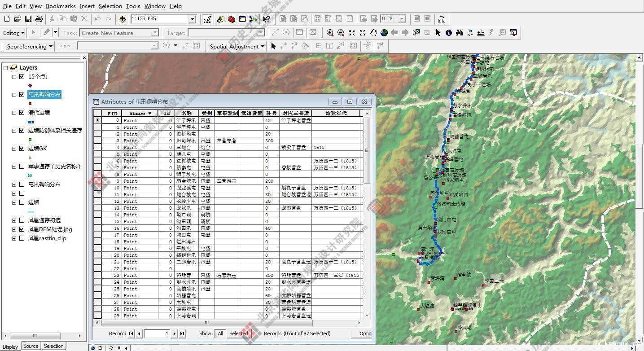Toggle off the 凤凰DEM处理.jpg layer

22,229
